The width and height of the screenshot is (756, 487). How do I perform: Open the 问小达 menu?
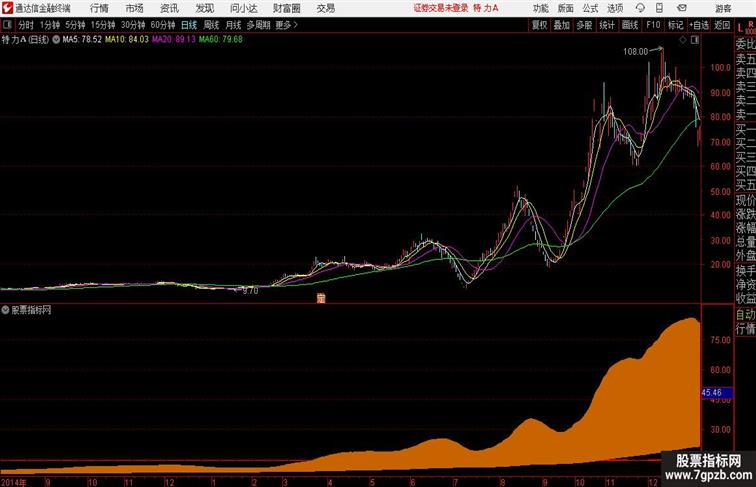[243, 8]
